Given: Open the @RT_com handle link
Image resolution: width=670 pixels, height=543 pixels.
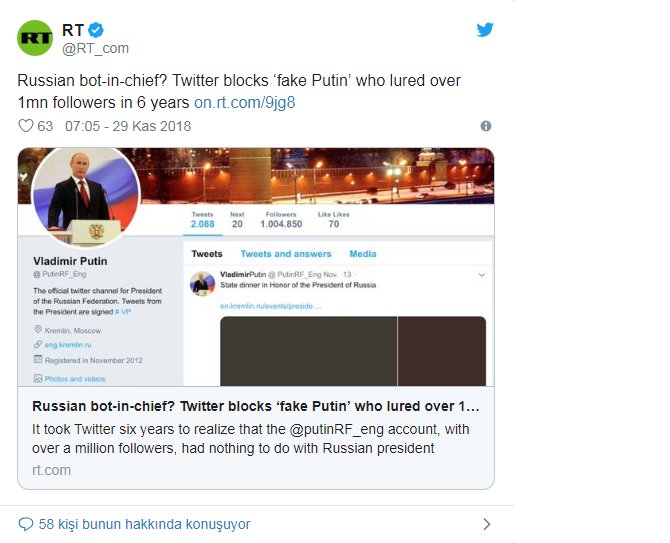Looking at the screenshot, I should click(95, 48).
